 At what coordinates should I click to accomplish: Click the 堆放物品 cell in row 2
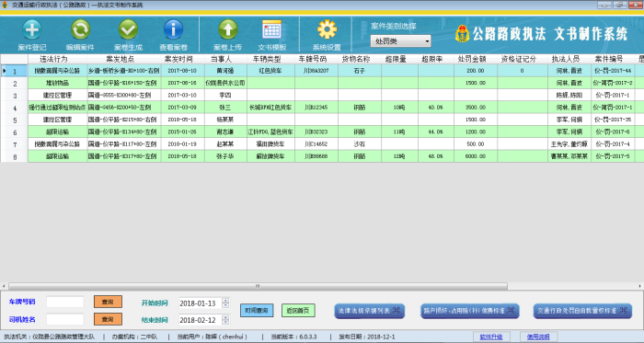point(57,83)
